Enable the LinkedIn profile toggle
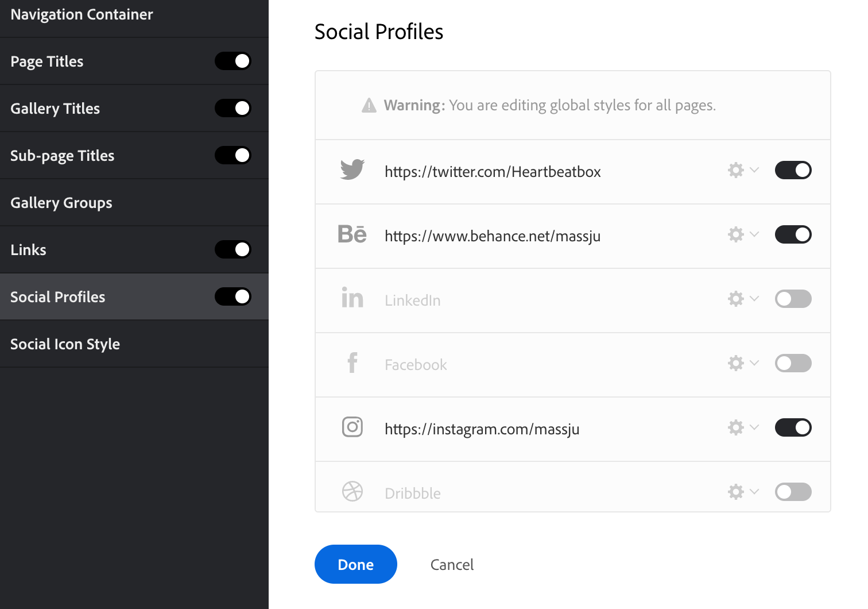 click(793, 299)
